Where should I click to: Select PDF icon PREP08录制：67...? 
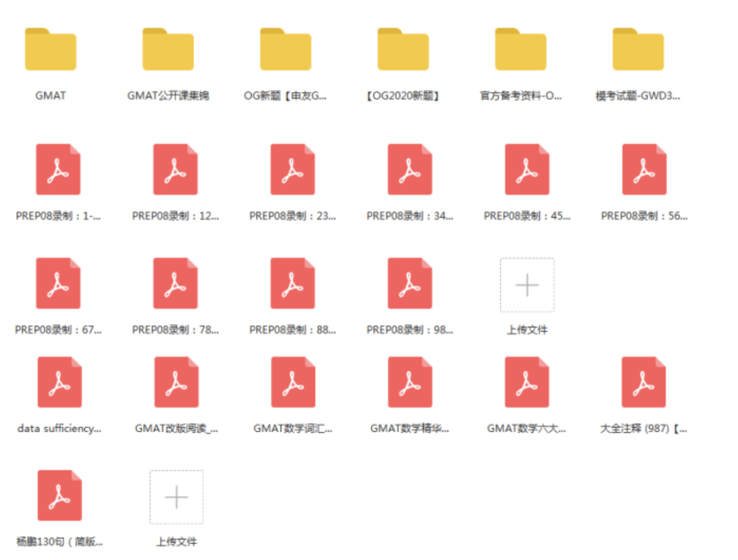tap(58, 283)
